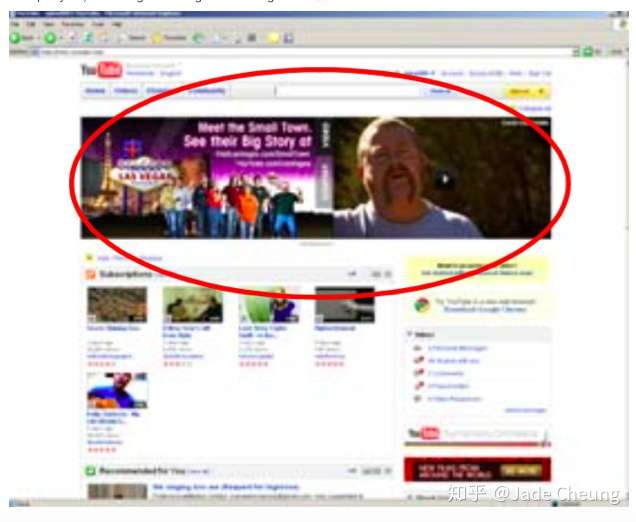
Task: Open the first Subscriptions video thumbnail
Action: (117, 305)
